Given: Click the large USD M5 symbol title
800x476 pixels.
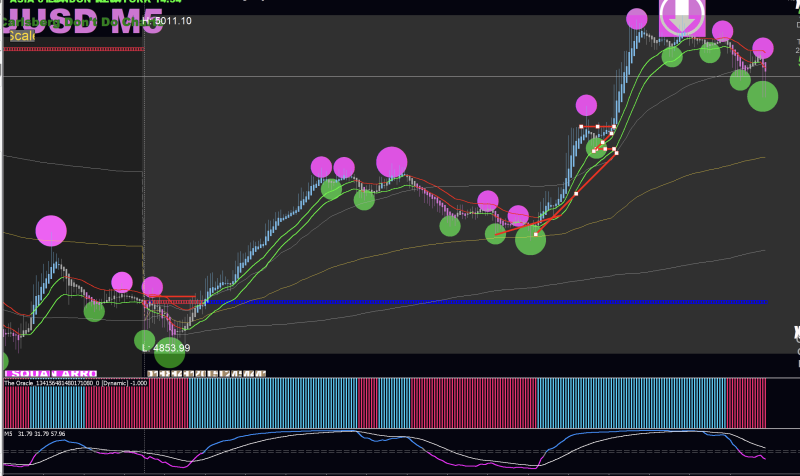Looking at the screenshot, I should (82, 21).
